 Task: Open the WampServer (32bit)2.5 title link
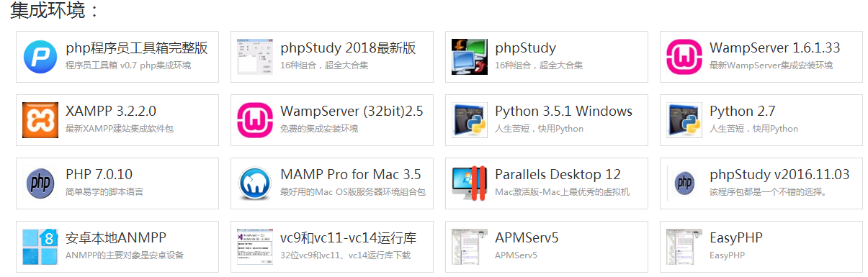[x=352, y=112]
